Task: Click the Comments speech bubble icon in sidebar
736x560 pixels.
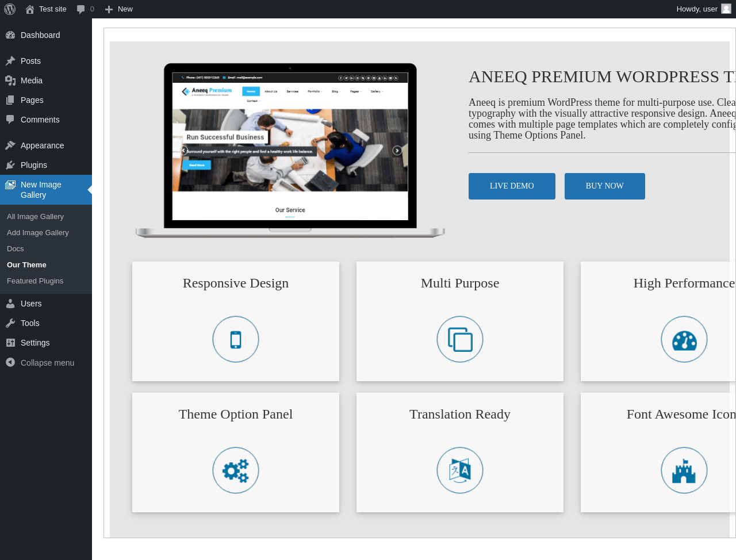Action: click(10, 120)
